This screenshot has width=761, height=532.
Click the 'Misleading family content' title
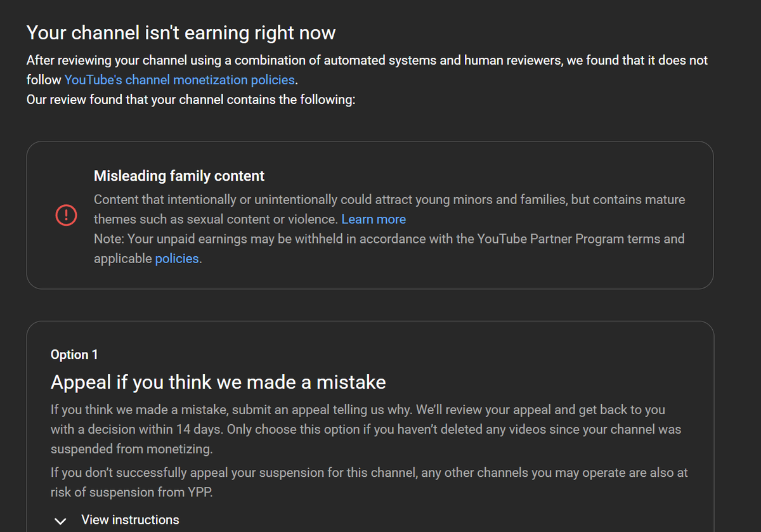coord(179,176)
